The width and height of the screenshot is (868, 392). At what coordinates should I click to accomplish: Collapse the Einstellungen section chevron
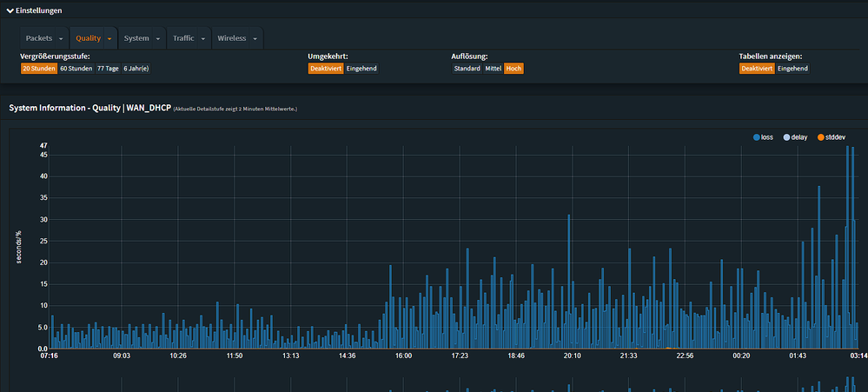[10, 10]
